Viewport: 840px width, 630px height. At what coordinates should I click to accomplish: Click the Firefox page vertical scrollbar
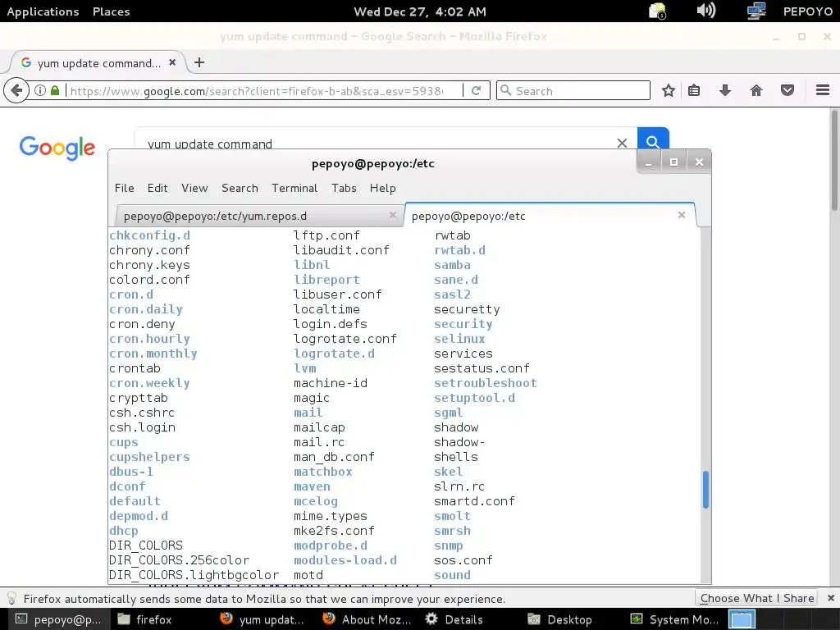pyautogui.click(x=834, y=161)
